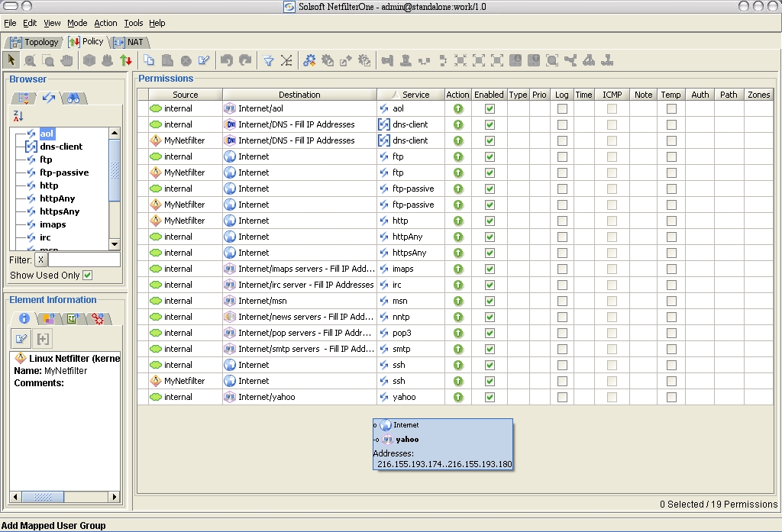Image resolution: width=782 pixels, height=532 pixels.
Task: Check the Temp box for the irc rule
Action: (671, 285)
